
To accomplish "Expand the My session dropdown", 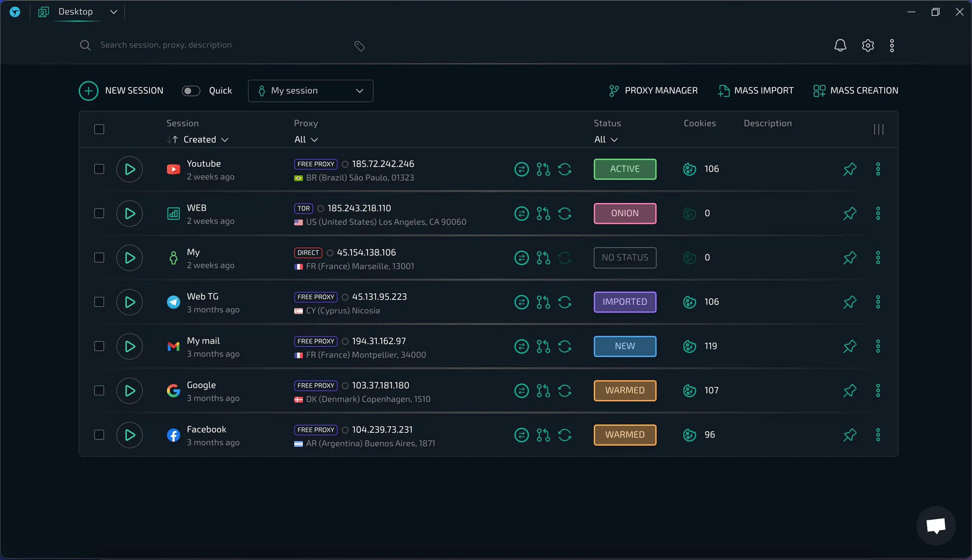I will coord(310,91).
